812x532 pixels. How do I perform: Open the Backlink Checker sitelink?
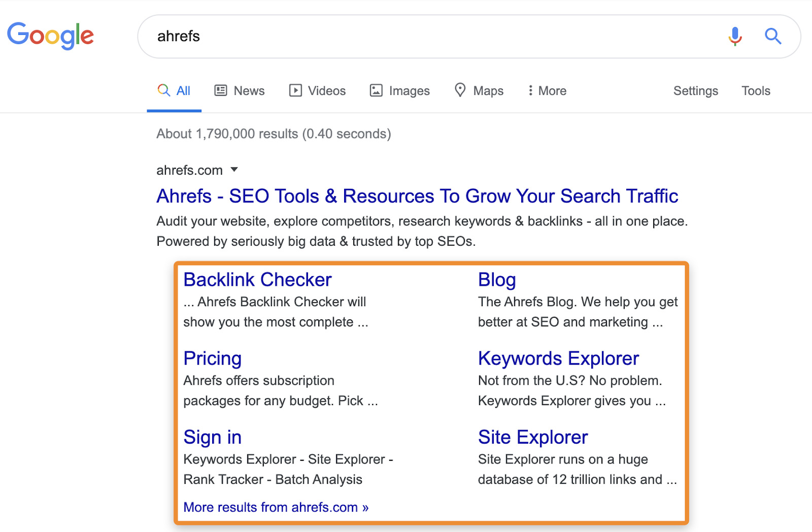[257, 279]
